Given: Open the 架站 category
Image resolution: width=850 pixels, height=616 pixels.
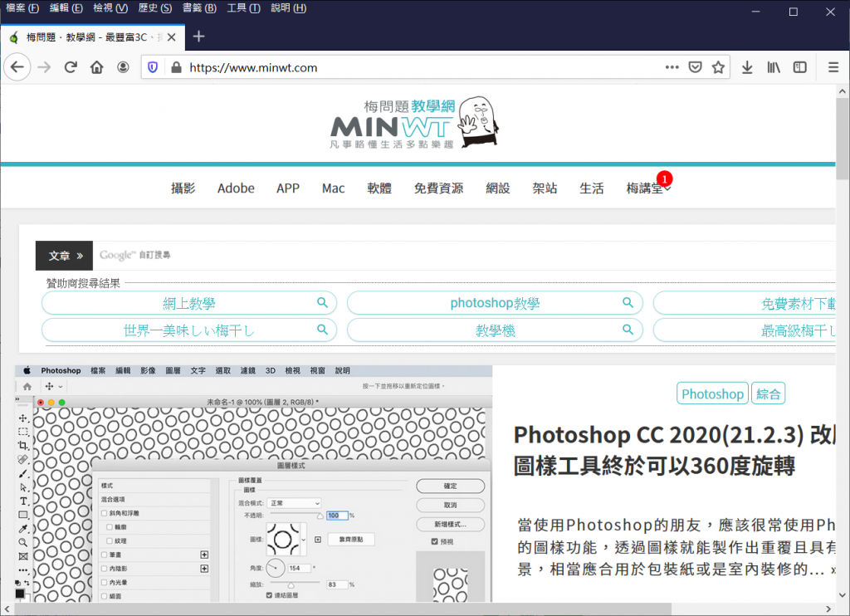Looking at the screenshot, I should (x=545, y=188).
